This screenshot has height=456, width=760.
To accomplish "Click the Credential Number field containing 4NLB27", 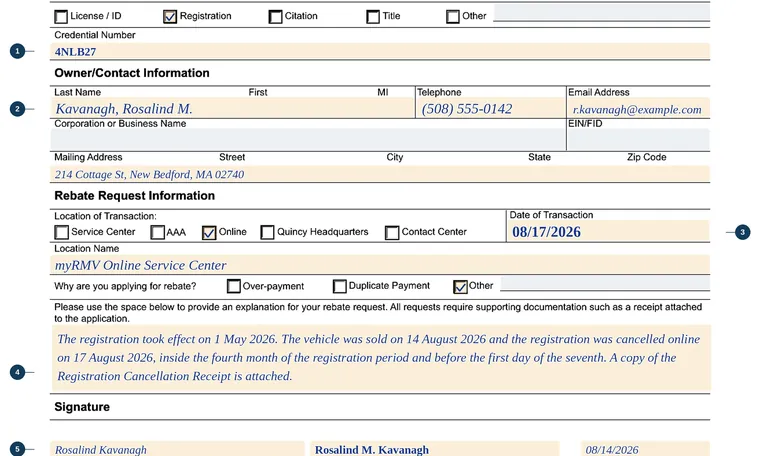I will (x=380, y=51).
